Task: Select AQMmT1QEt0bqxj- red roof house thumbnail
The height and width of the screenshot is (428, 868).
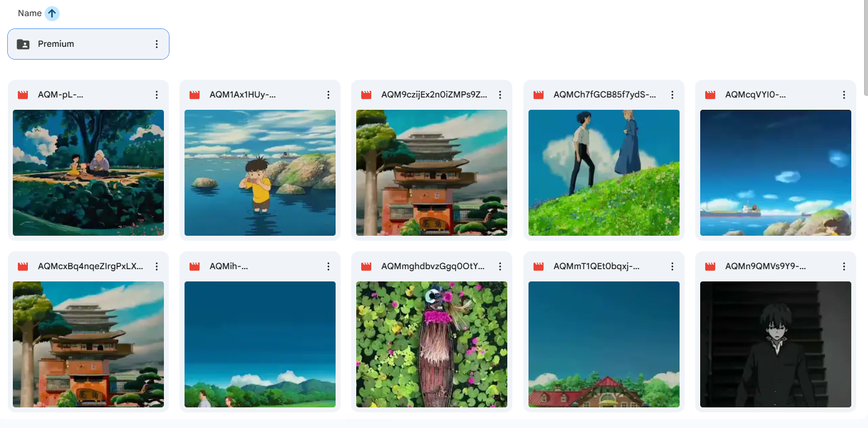Action: (x=604, y=344)
